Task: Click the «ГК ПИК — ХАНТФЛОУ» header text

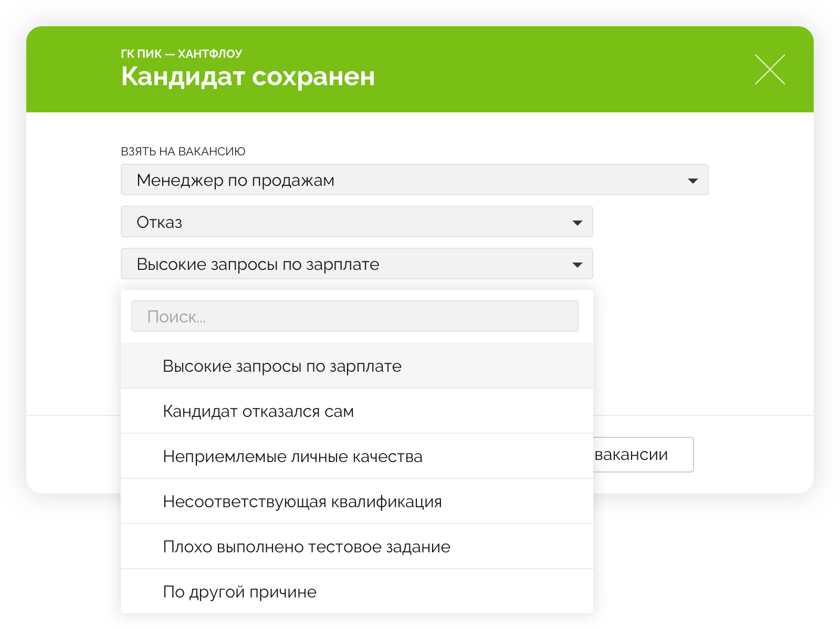Action: point(183,53)
